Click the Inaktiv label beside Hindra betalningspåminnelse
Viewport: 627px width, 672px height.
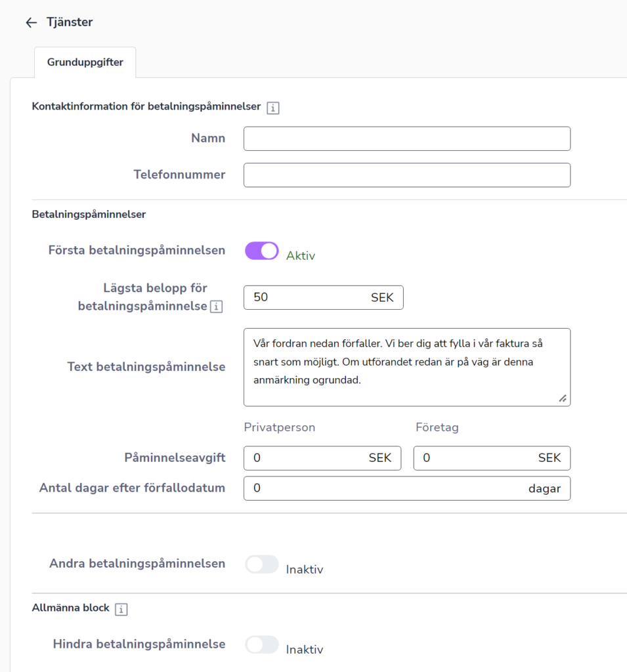[305, 650]
